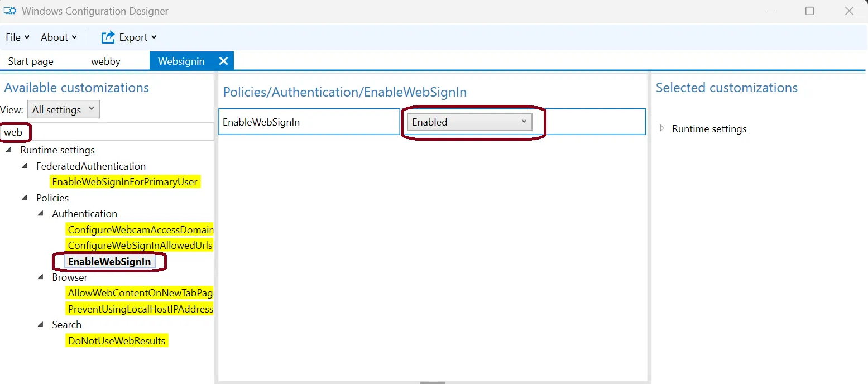
Task: Select ConfigureWebcamAccessDomain setting
Action: tap(140, 229)
